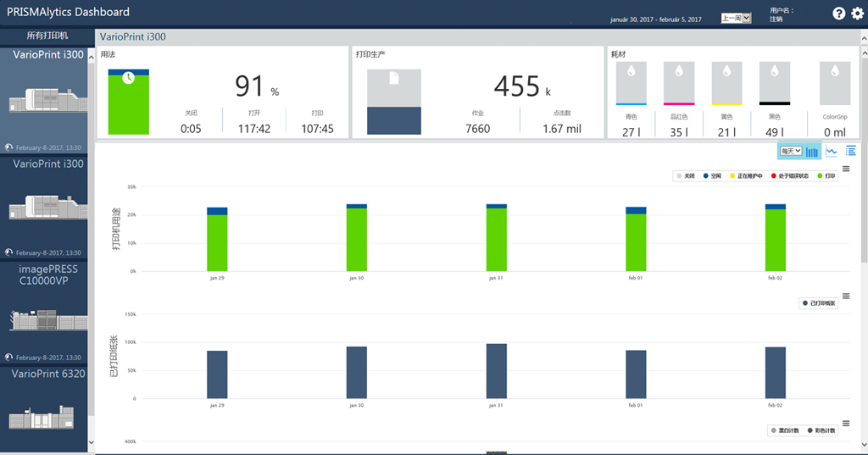Open the 所有打印机 tab
Image resolution: width=868 pixels, height=455 pixels.
(47, 36)
